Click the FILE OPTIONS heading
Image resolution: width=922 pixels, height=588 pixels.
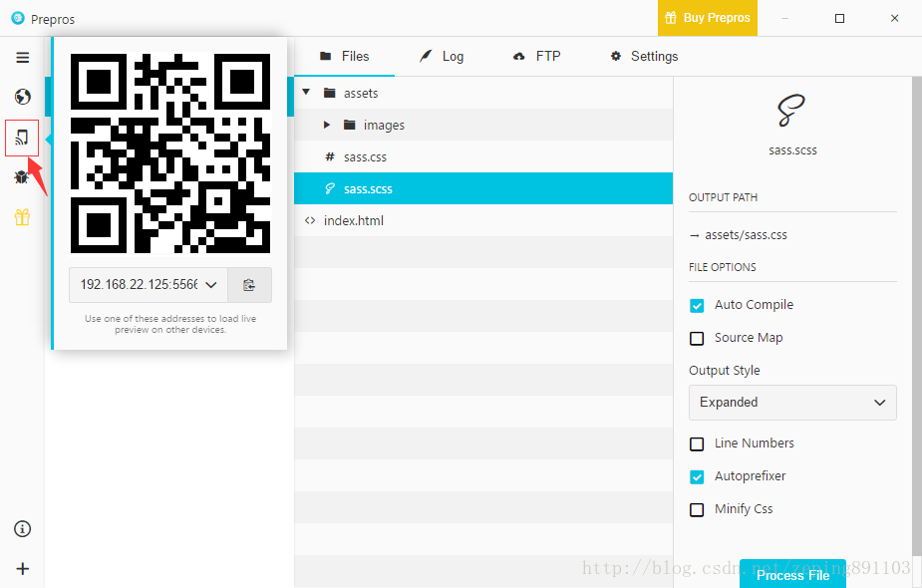(x=723, y=267)
